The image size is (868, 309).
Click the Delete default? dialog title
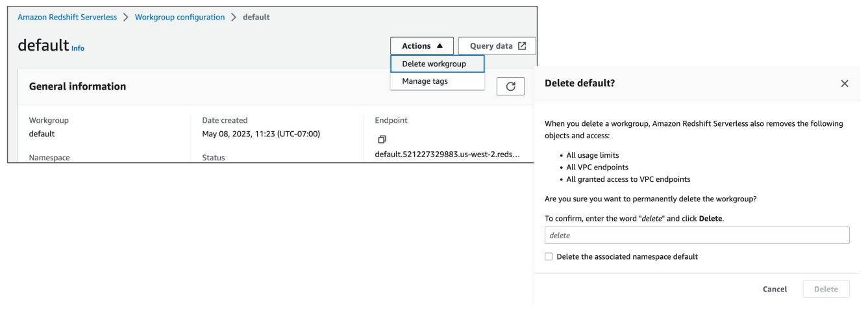pos(580,84)
